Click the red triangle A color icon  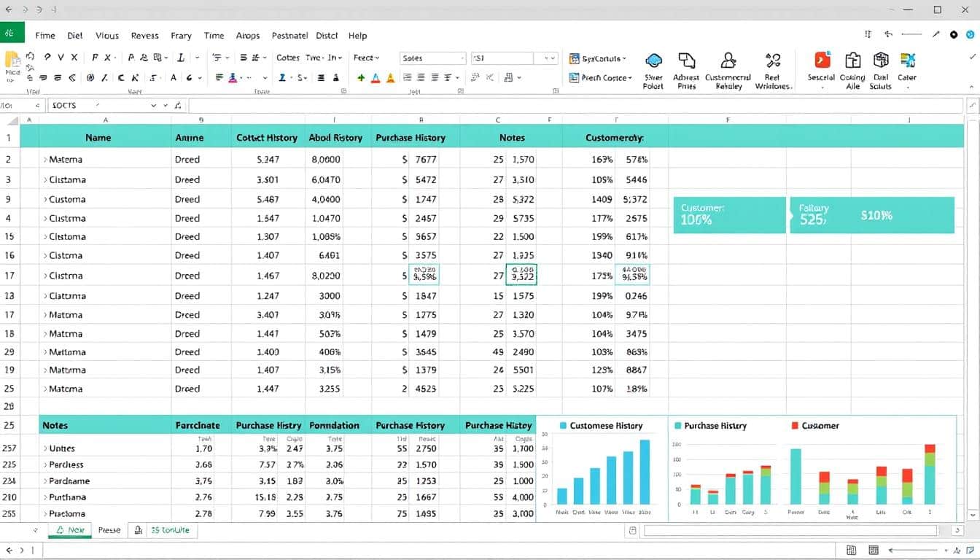tap(376, 77)
